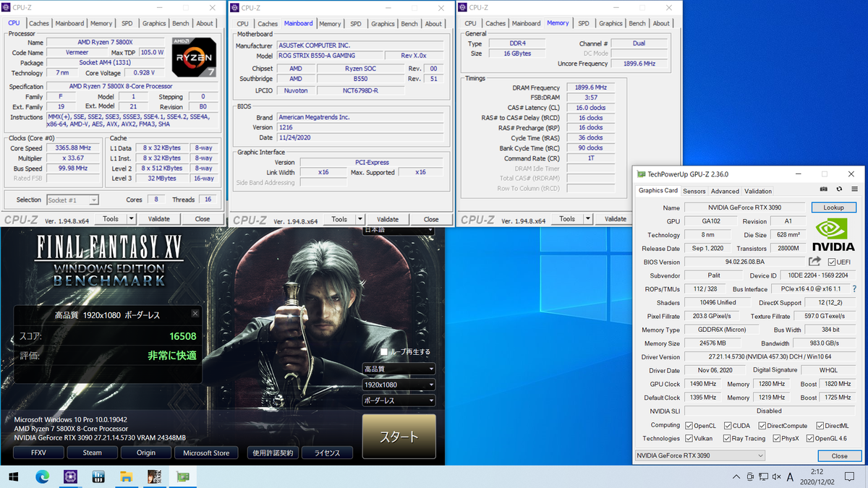This screenshot has width=868, height=488.
Task: Expand Tools arrow in Mainboard window
Action: 359,219
